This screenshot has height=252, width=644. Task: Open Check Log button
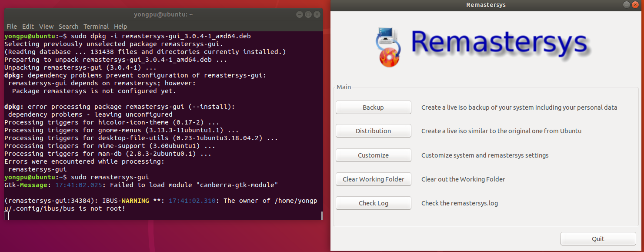(373, 203)
